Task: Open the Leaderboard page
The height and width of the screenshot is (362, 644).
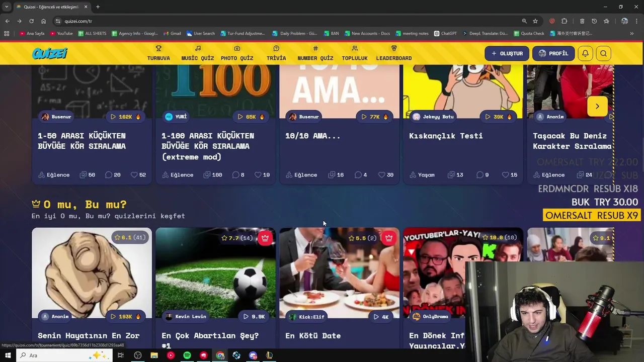Action: coord(394,53)
